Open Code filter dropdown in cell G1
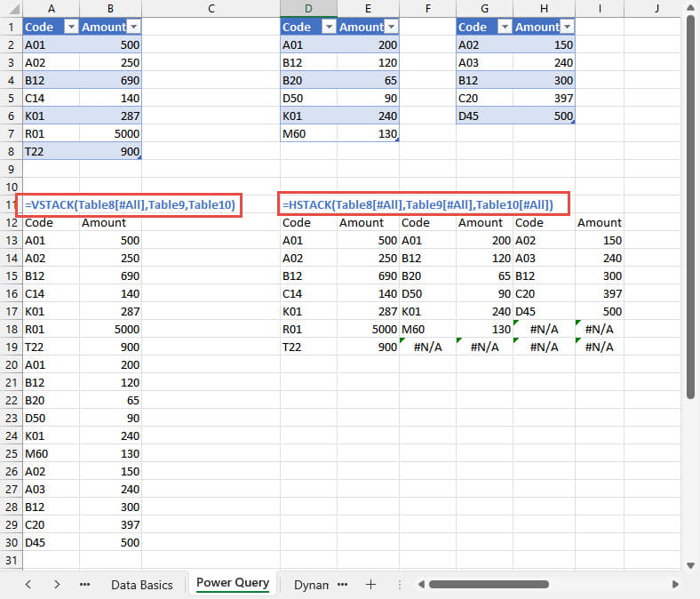 pyautogui.click(x=505, y=27)
